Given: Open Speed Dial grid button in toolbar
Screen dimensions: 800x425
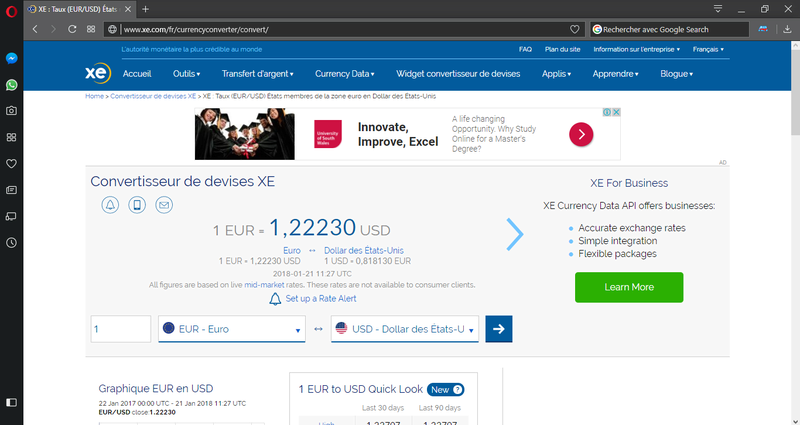Looking at the screenshot, I should pyautogui.click(x=91, y=29).
